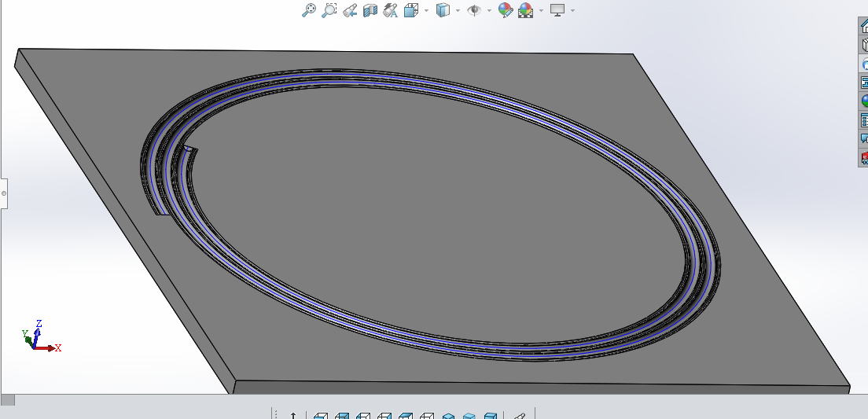Open the View Palette task pane tab

863,83
